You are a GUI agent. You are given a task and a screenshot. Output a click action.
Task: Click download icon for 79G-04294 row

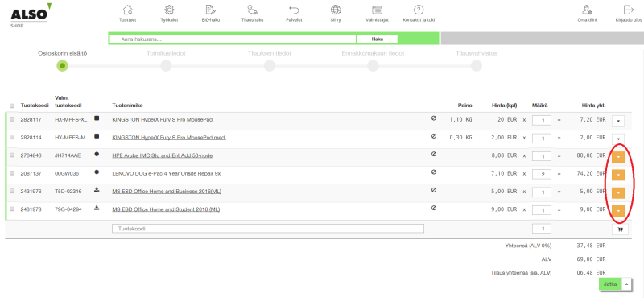pyautogui.click(x=97, y=208)
